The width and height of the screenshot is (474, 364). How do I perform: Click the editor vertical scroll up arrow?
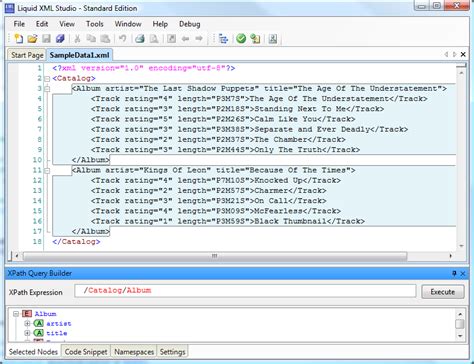pyautogui.click(x=461, y=72)
